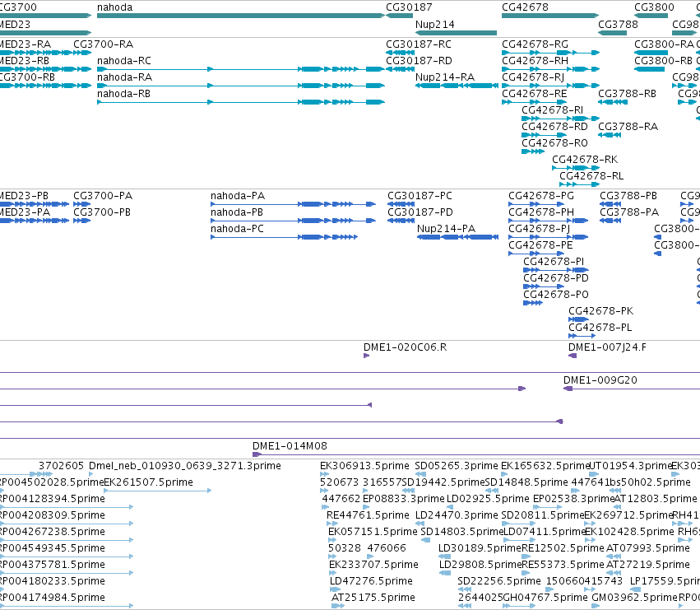This screenshot has height=610, width=700.
Task: Click the DME1-014M08 BAC label
Action: coord(290,446)
